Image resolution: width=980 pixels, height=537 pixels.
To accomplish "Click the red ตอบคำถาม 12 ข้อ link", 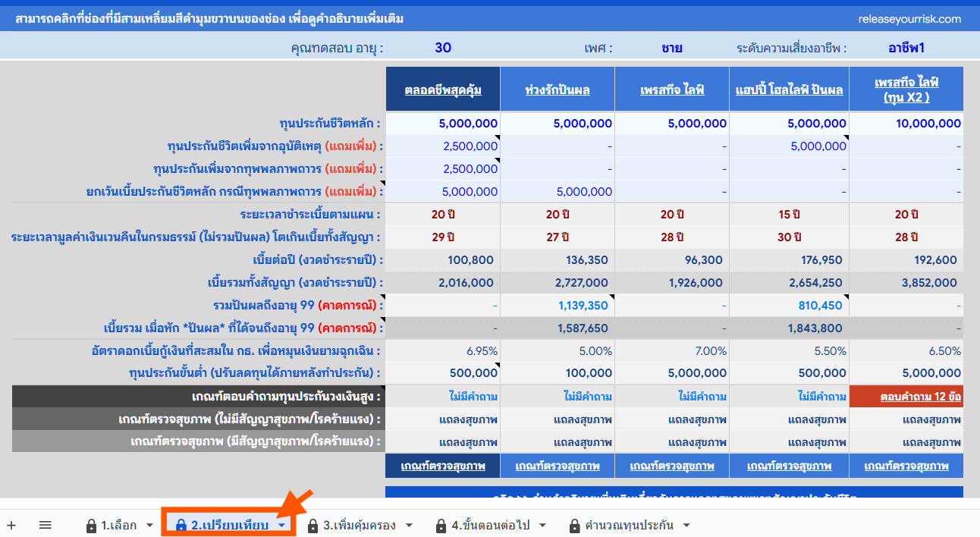I will (921, 397).
